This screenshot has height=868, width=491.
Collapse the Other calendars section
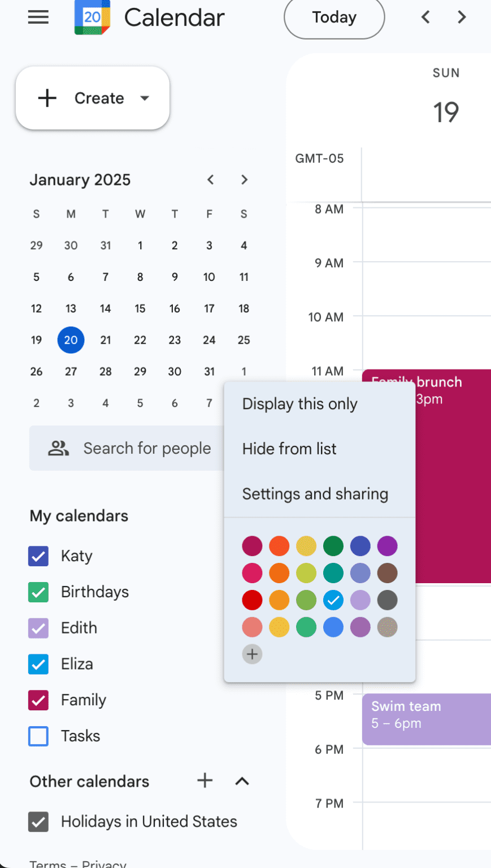click(242, 781)
